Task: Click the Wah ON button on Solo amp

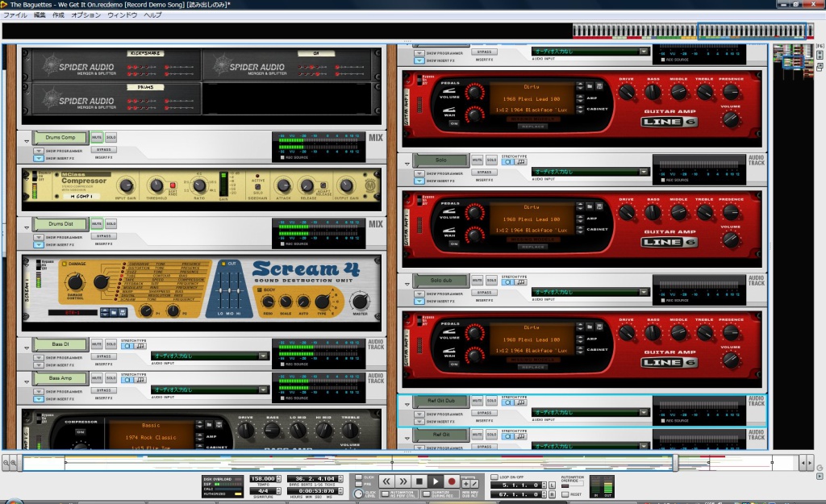Action: 453,244
